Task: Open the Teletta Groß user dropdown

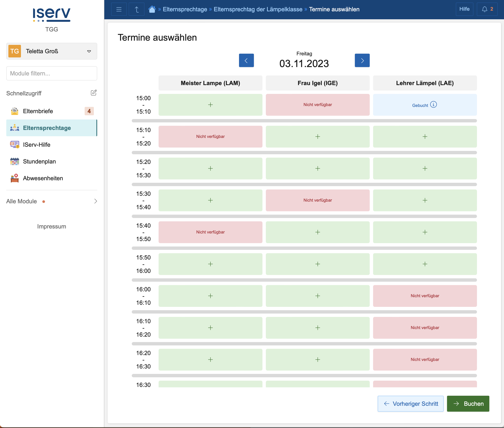Action: (x=52, y=51)
